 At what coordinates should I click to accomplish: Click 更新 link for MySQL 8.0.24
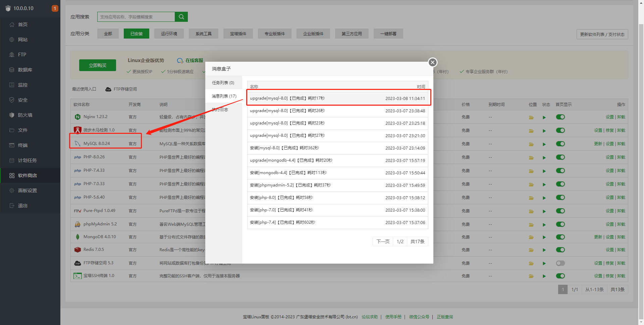[x=598, y=144]
